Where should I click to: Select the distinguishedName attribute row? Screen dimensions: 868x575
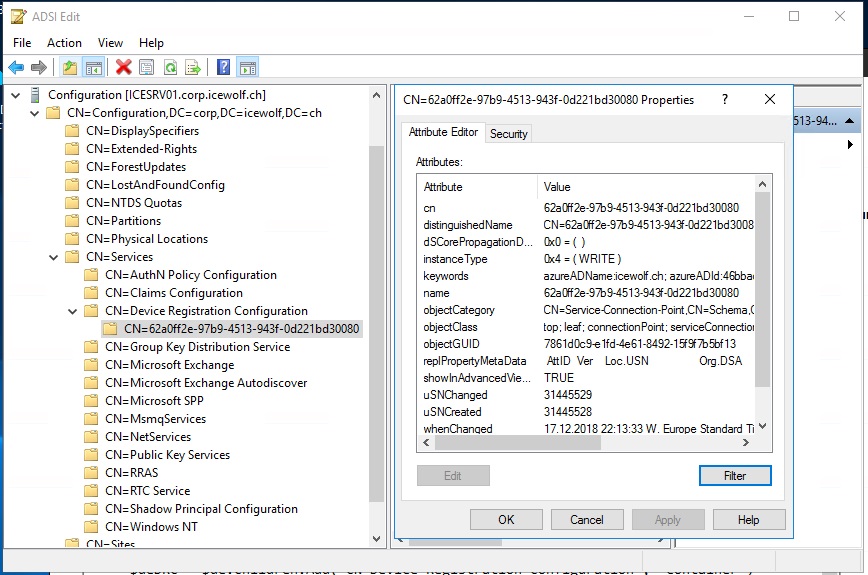click(587, 225)
